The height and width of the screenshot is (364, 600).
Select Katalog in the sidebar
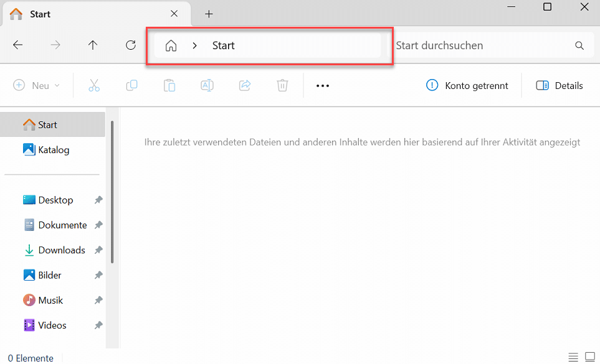point(53,150)
